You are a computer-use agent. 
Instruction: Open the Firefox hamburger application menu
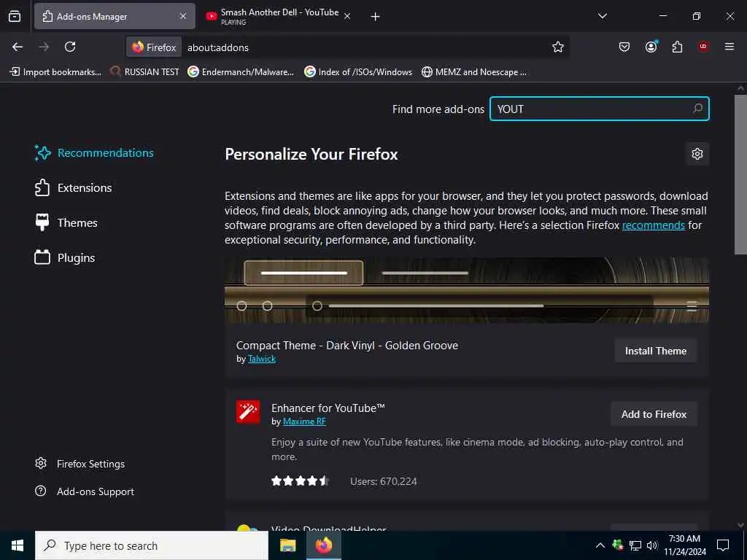pyautogui.click(x=729, y=47)
